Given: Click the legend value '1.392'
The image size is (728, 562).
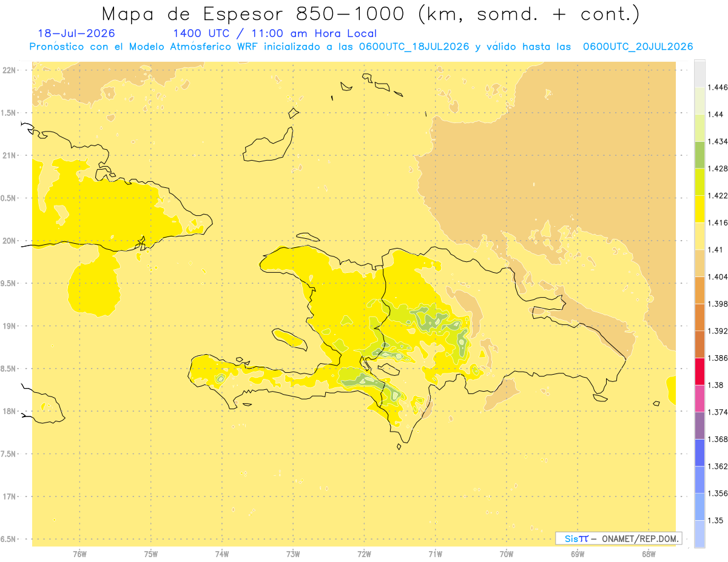Looking at the screenshot, I should pyautogui.click(x=717, y=331).
